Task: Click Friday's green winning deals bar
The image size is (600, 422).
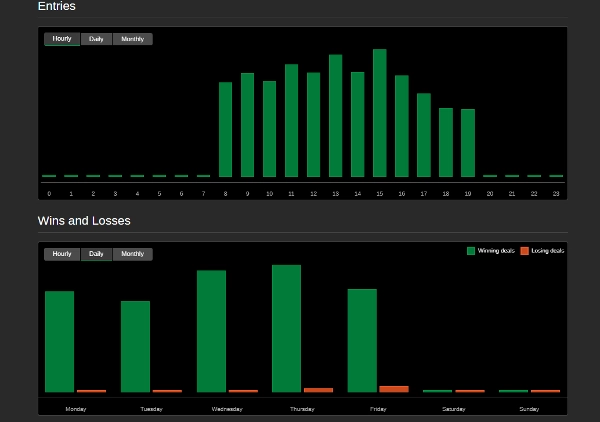Action: click(362, 341)
